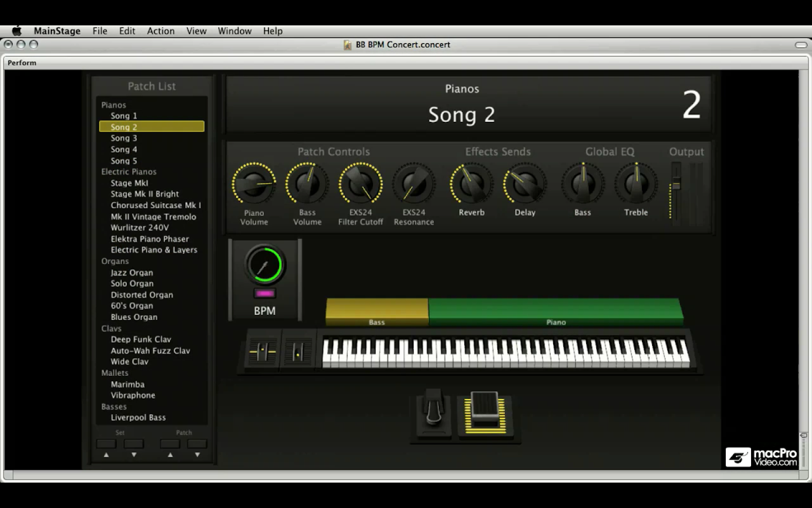Select the Jazz Organ patch

132,272
